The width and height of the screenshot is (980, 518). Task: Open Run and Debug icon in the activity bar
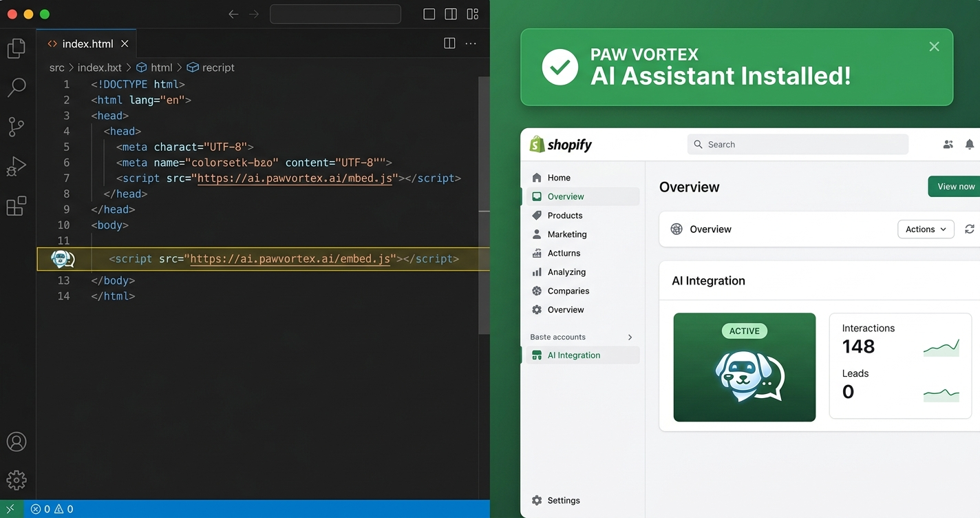16,167
